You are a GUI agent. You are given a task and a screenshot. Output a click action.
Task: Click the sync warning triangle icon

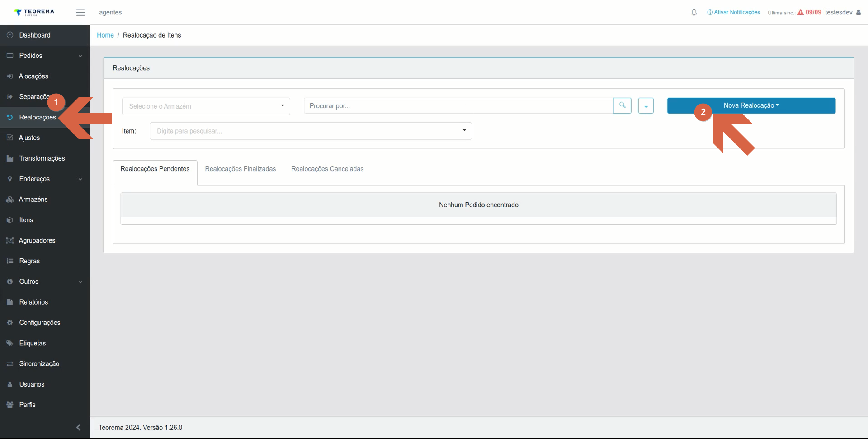click(801, 12)
